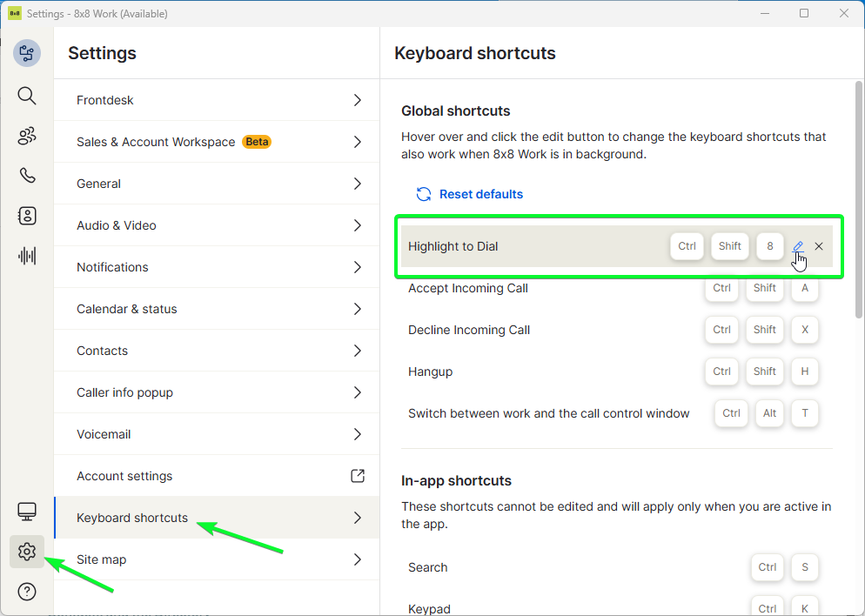Click the Search shortcut label

pyautogui.click(x=427, y=567)
